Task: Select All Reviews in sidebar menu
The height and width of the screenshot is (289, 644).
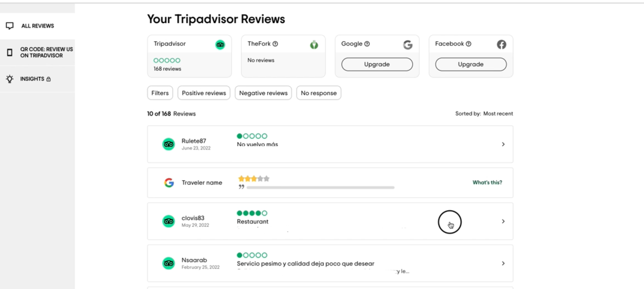Action: [x=37, y=26]
